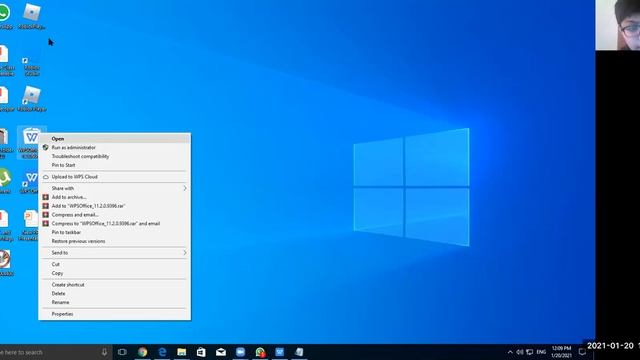Viewport: 640px width, 360px height.
Task: Click the webcam video thumbnail
Action: 618,25
